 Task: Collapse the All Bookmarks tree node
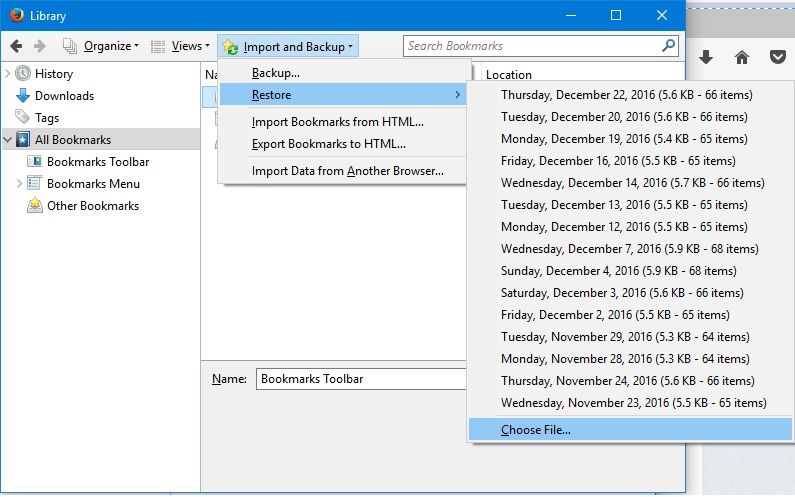pyautogui.click(x=8, y=140)
